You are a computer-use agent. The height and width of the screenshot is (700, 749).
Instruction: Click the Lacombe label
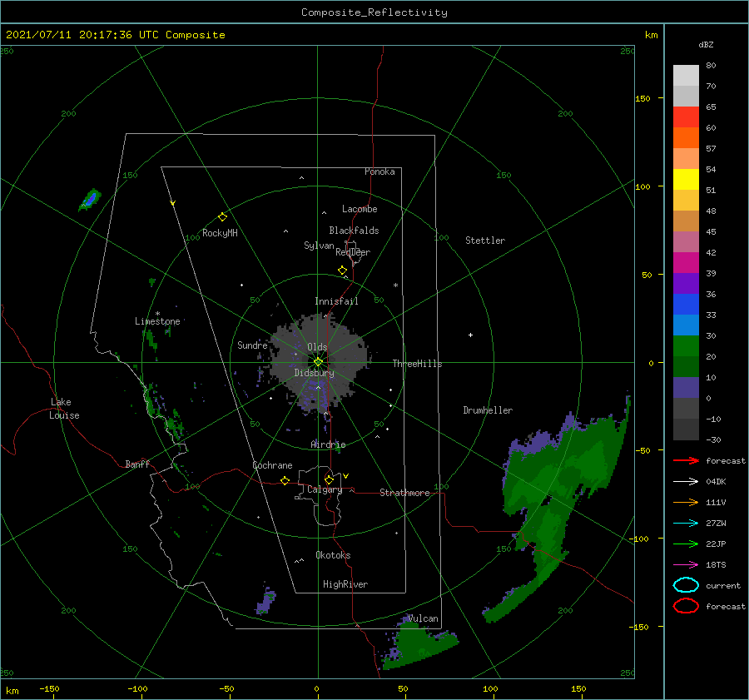(x=360, y=209)
